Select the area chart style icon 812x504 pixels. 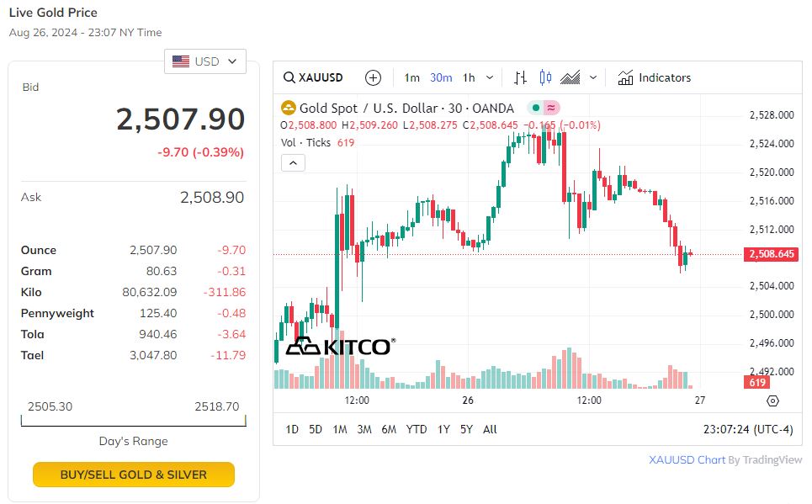tap(571, 77)
